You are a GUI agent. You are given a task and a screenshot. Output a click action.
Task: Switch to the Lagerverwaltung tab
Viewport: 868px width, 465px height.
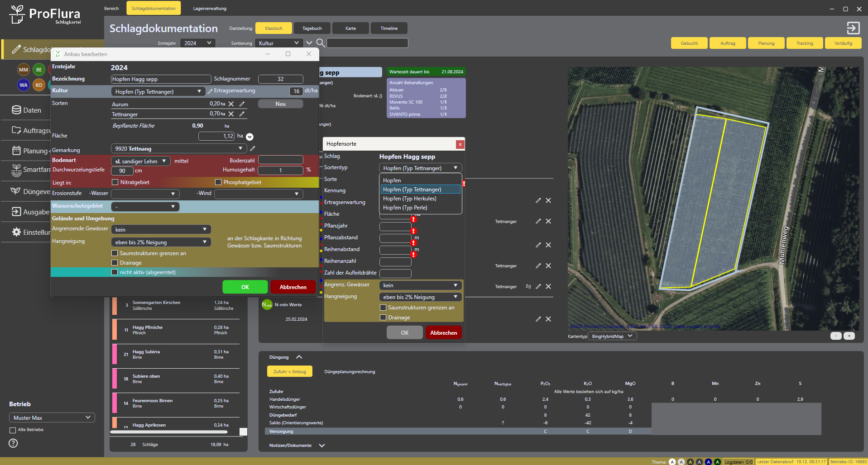click(210, 9)
